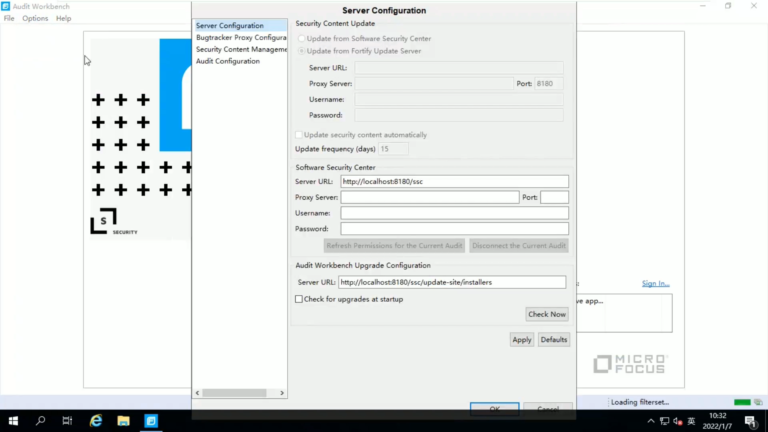Screen dimensions: 768x432
Task: Open File Explorer from taskbar
Action: click(x=123, y=421)
